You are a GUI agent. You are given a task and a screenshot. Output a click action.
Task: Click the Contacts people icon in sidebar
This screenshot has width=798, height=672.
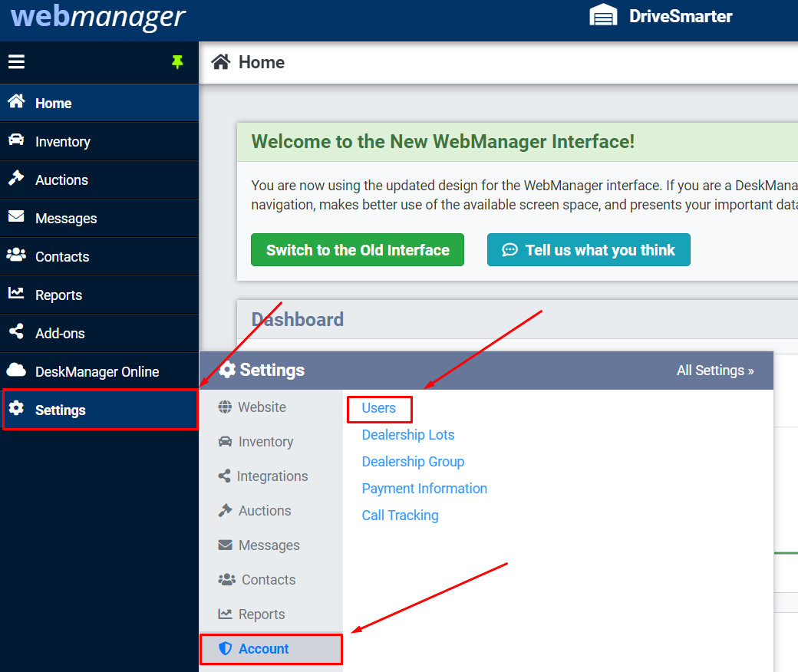coord(16,255)
